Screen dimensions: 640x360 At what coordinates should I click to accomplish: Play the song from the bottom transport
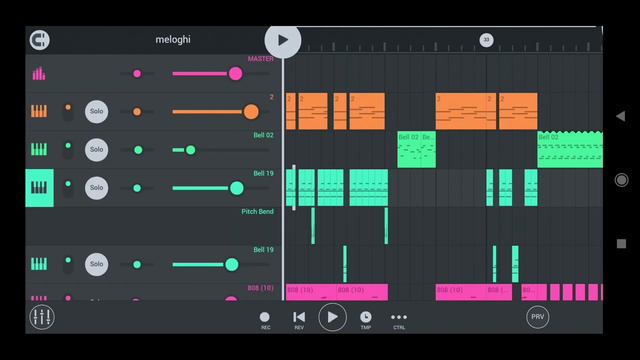(x=333, y=317)
